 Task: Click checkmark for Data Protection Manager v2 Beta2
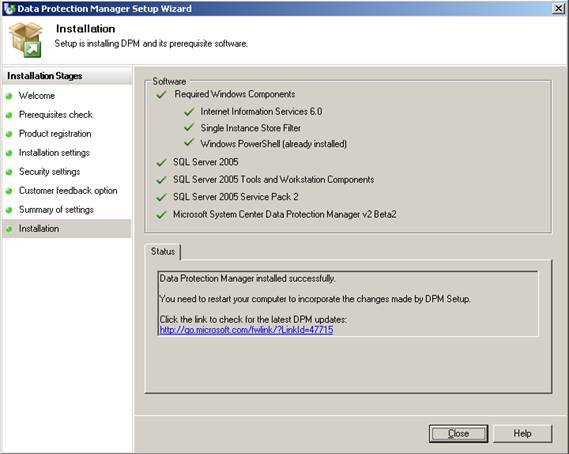(161, 214)
